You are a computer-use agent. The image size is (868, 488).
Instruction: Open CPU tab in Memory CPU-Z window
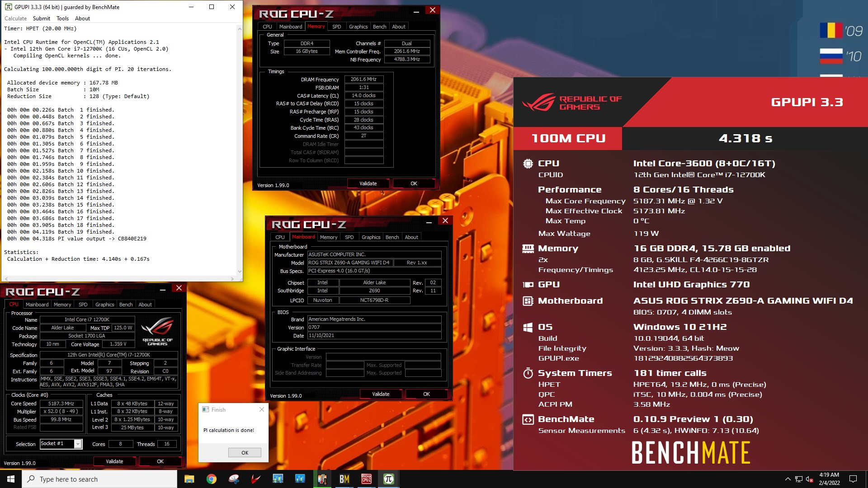pyautogui.click(x=268, y=27)
